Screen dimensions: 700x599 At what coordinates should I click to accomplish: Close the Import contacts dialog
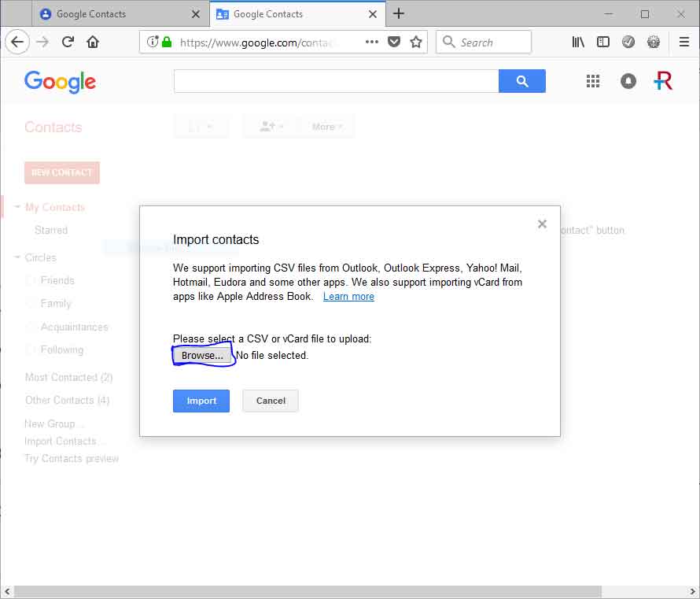click(542, 224)
